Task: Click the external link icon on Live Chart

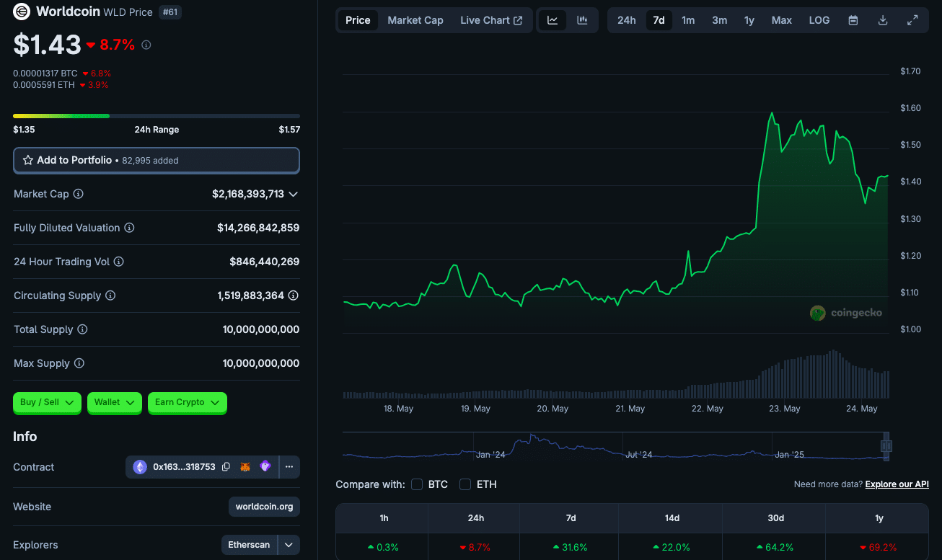Action: pyautogui.click(x=518, y=20)
